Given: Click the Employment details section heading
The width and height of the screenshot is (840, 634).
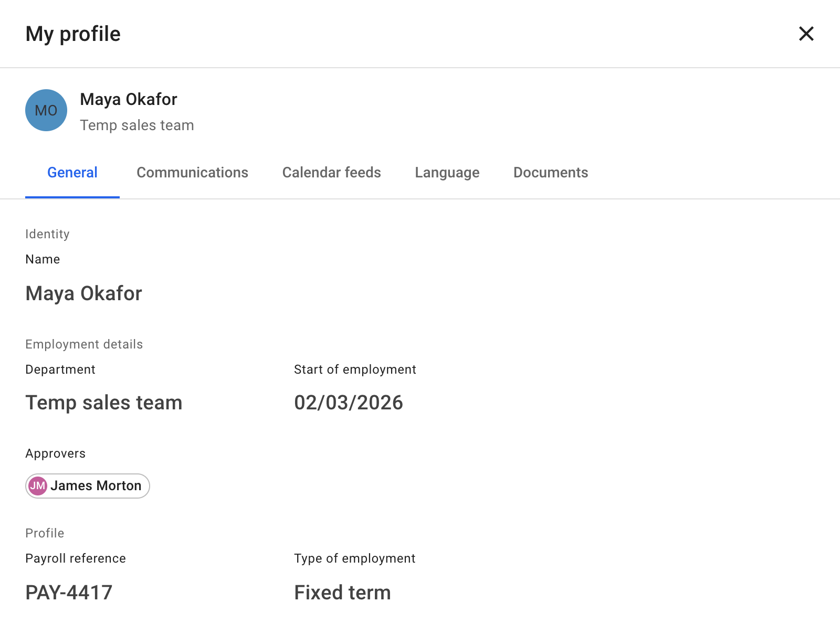Looking at the screenshot, I should click(84, 344).
